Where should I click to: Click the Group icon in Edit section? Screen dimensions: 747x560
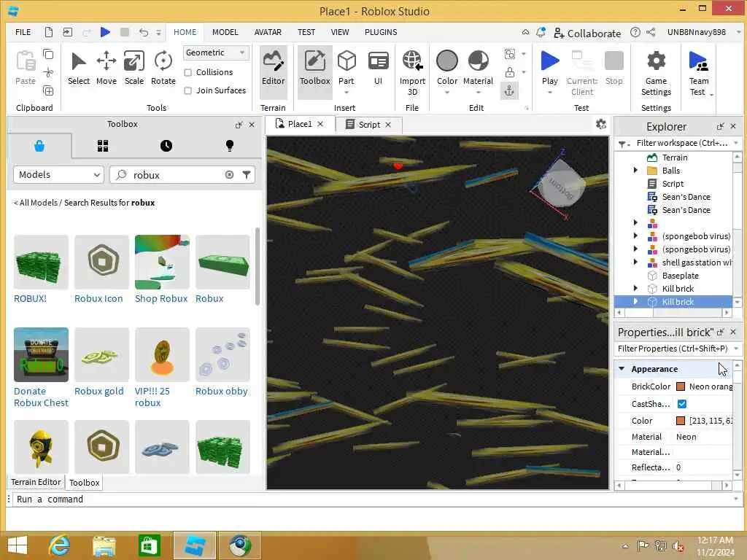(x=509, y=54)
